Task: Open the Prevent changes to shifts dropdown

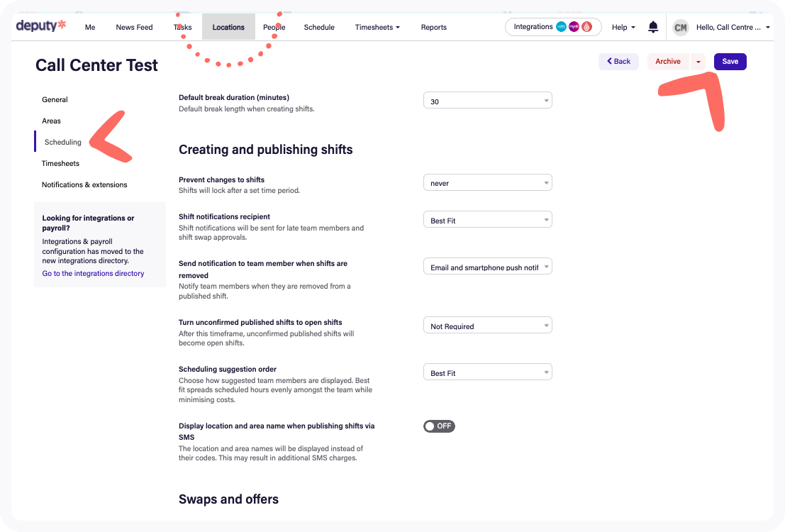Action: 488,183
